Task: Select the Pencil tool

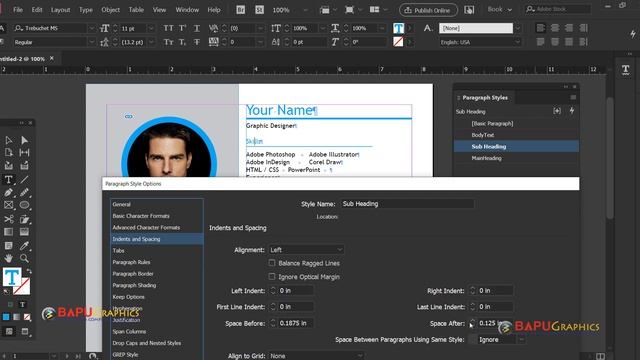Action: 24,192
